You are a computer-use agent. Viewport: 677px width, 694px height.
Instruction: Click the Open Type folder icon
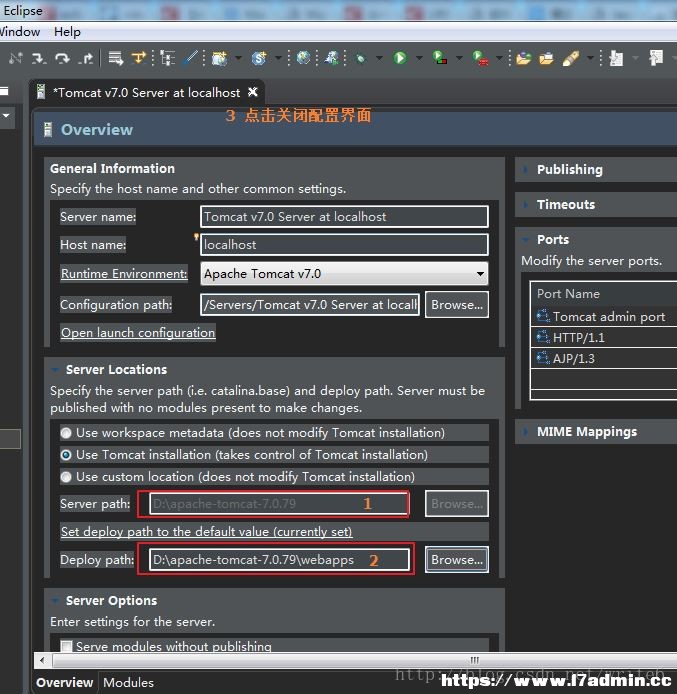click(x=523, y=58)
